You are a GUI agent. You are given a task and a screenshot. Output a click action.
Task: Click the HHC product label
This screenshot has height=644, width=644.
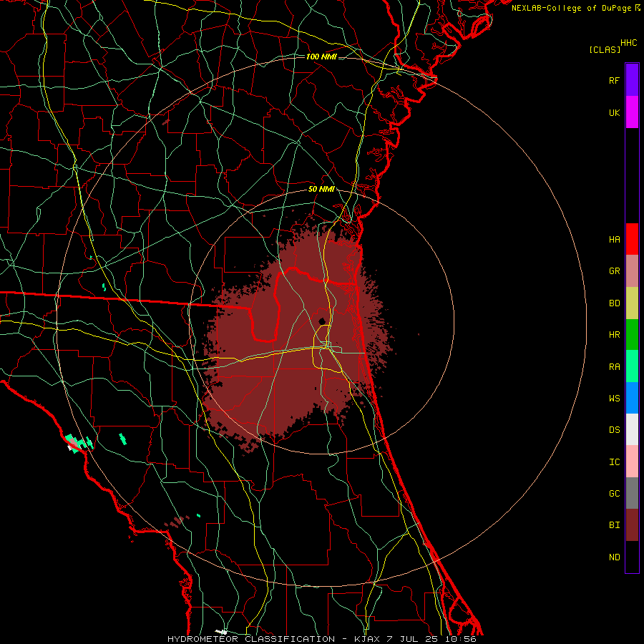pyautogui.click(x=629, y=43)
